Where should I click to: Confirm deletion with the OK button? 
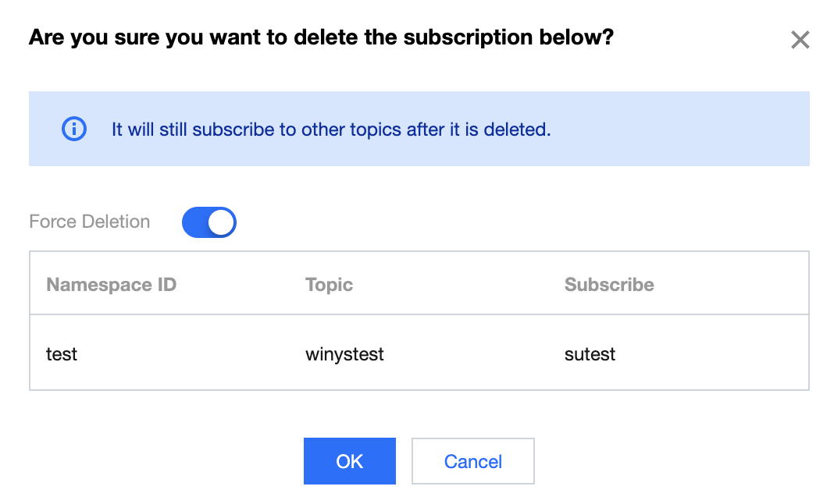coord(349,461)
